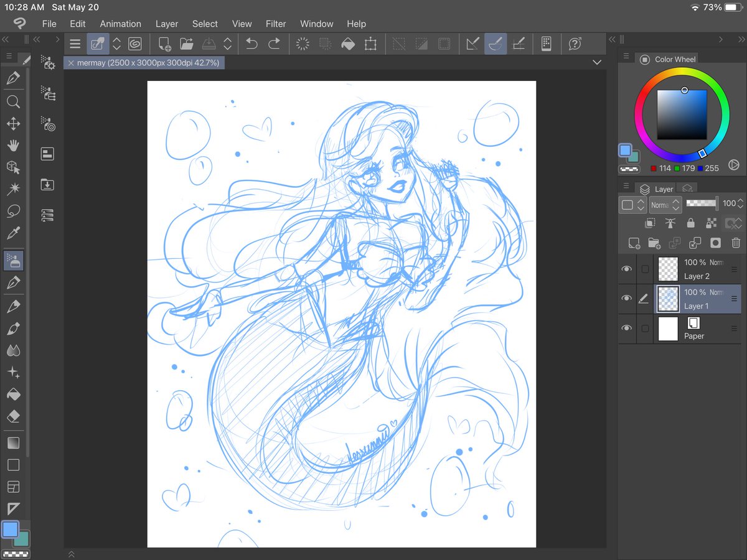Viewport: 747px width, 560px height.
Task: Select the Fill bucket tool in left toolbar
Action: point(13,394)
